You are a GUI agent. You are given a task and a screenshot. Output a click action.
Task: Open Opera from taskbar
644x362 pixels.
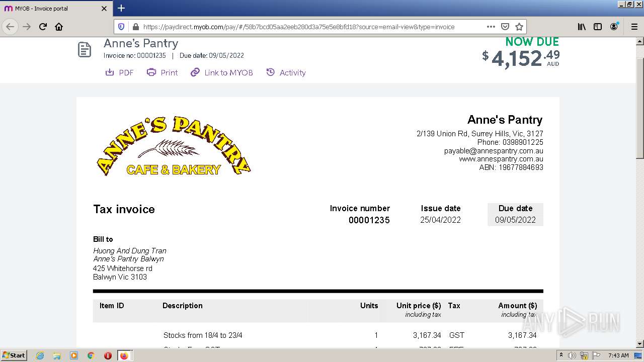[x=108, y=355]
